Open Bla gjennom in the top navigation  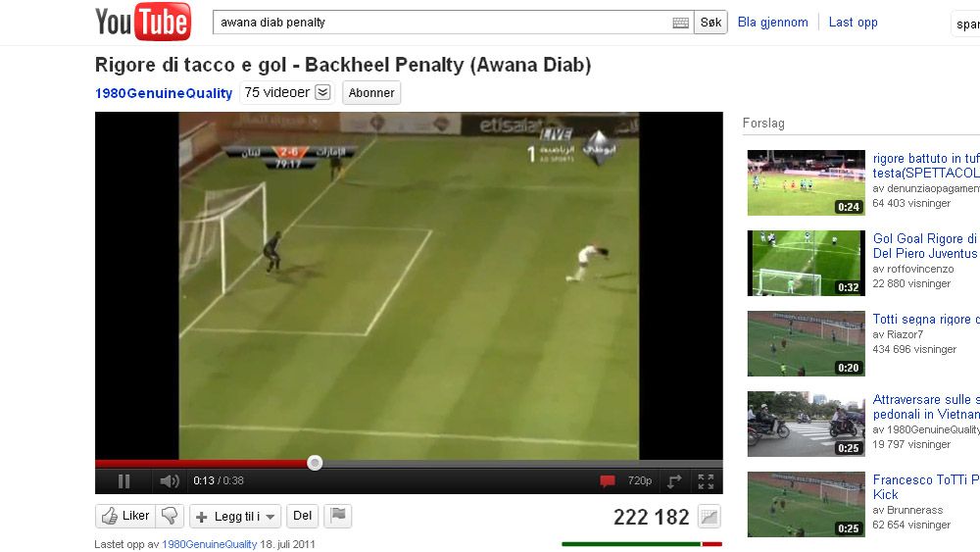772,23
